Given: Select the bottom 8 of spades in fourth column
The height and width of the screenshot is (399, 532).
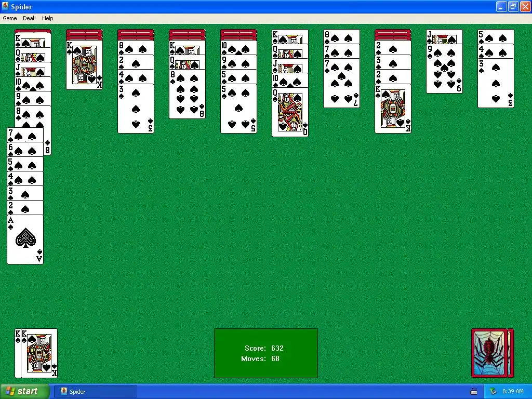Looking at the screenshot, I should [187, 94].
